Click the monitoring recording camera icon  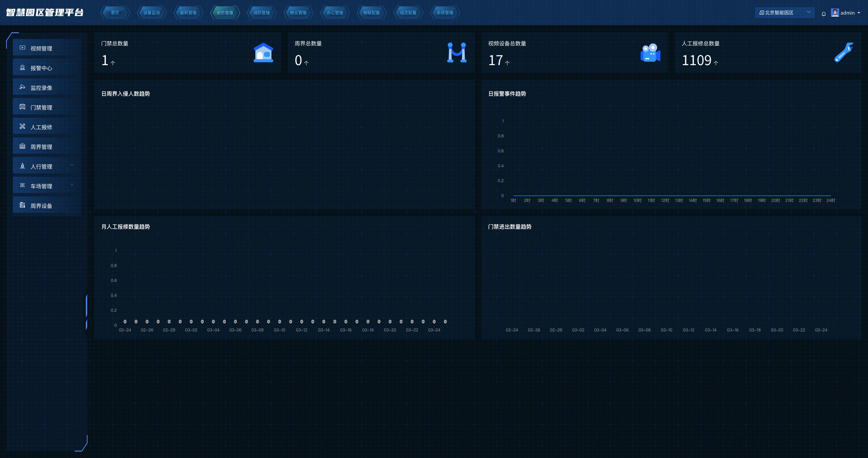22,87
